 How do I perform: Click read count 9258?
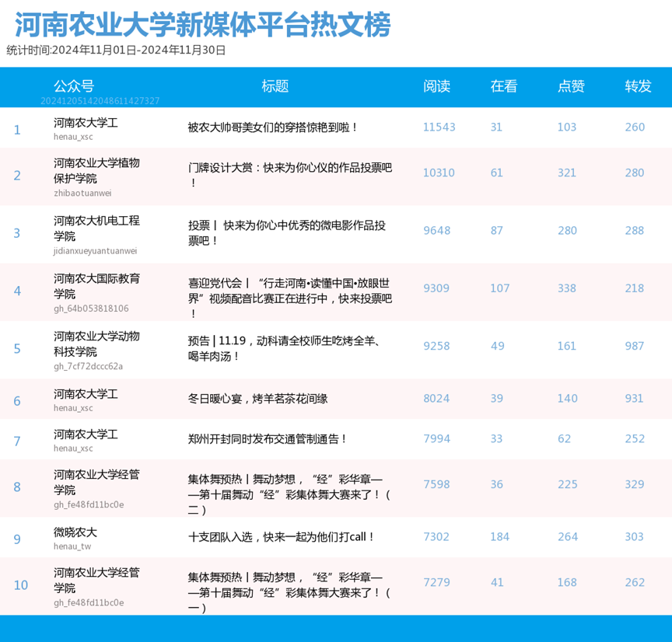click(436, 346)
